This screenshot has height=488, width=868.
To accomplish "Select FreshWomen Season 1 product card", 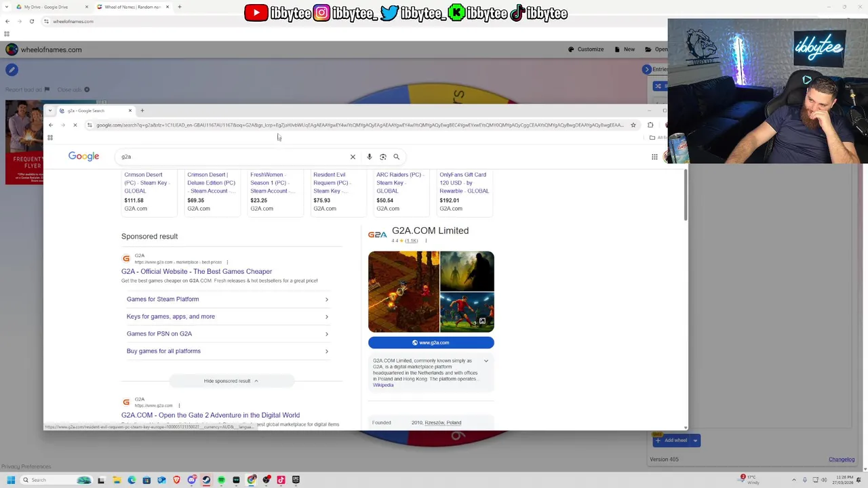I will click(x=274, y=192).
